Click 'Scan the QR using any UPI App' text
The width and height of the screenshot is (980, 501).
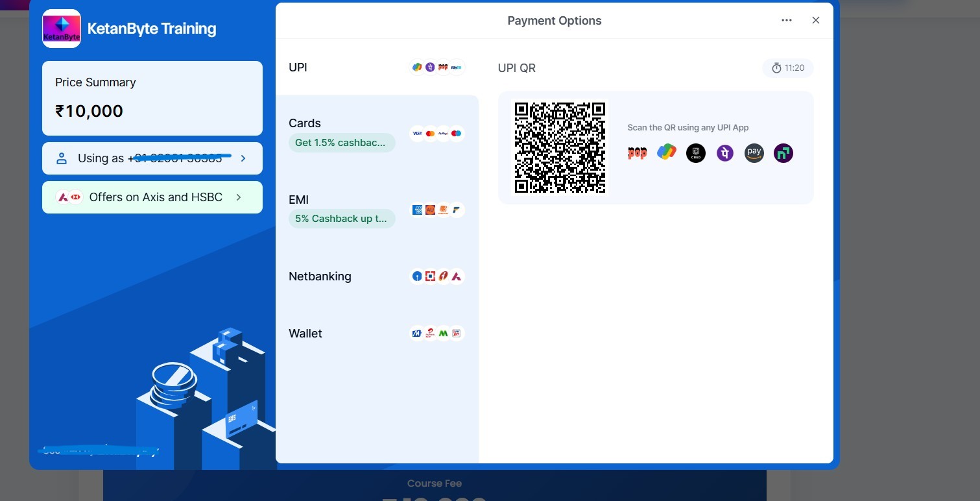tap(688, 128)
